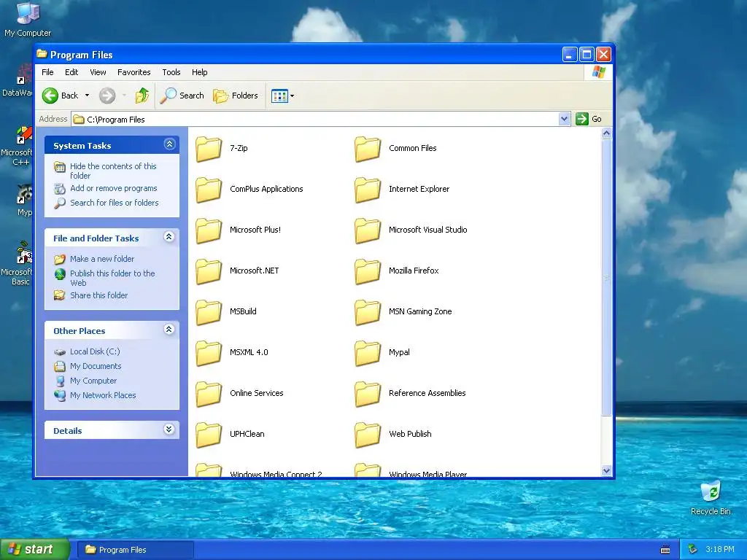Click the keyboard icon in system tray

pyautogui.click(x=665, y=550)
